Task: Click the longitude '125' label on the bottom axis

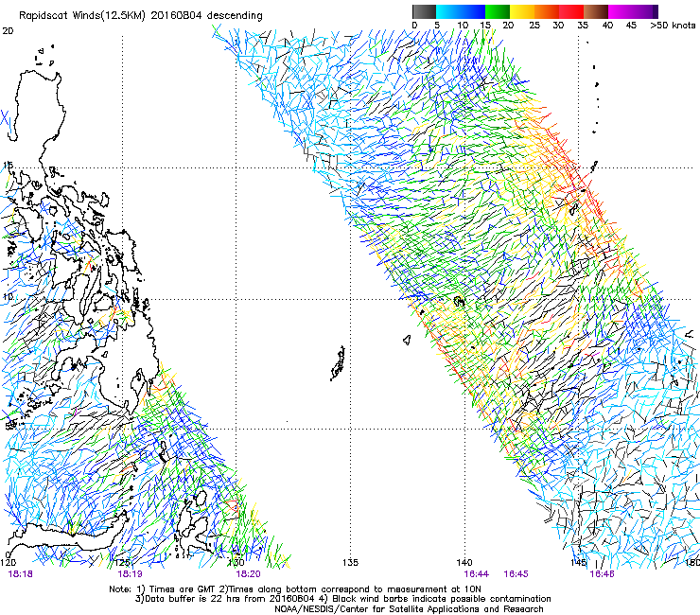Action: pos(122,562)
